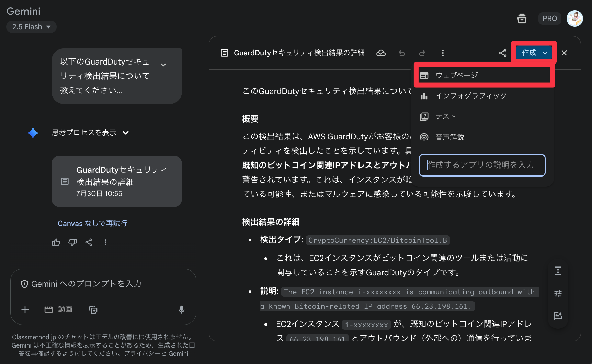Screen dimensions: 592x364
Task: Open プライバシーと Gemini link
Action: [156, 353]
